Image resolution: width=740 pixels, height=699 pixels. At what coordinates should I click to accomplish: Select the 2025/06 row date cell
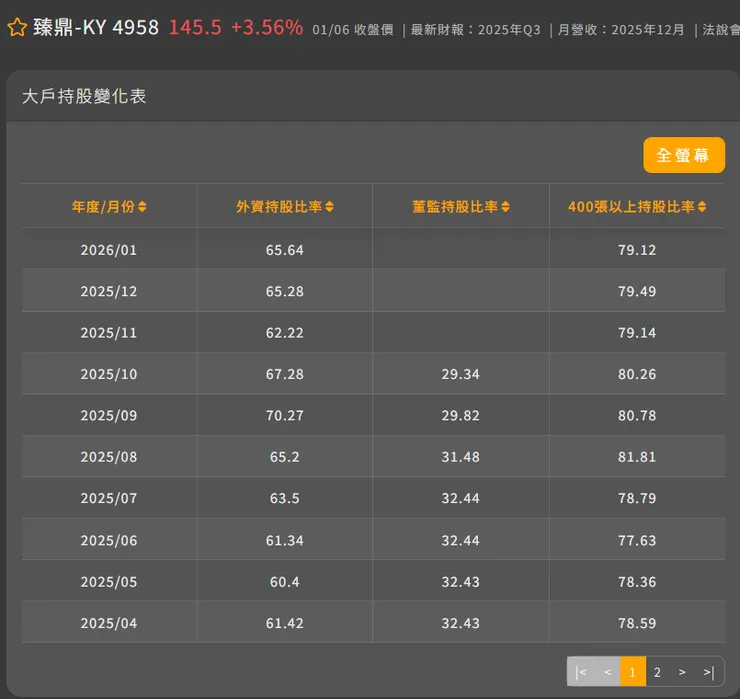[109, 540]
